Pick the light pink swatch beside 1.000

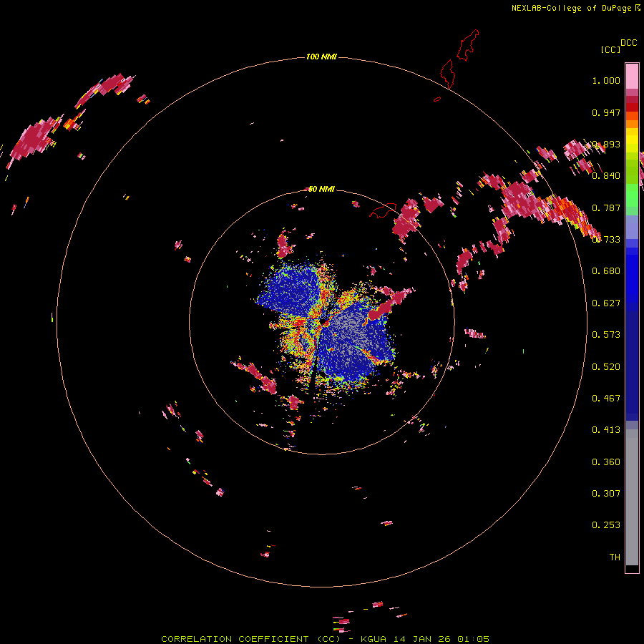pyautogui.click(x=632, y=77)
